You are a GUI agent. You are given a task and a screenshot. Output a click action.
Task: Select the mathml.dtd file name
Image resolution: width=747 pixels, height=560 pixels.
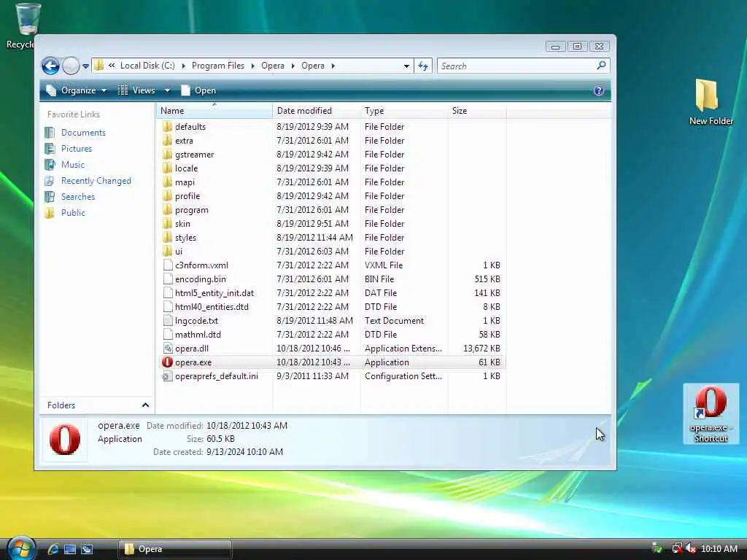[x=198, y=334]
